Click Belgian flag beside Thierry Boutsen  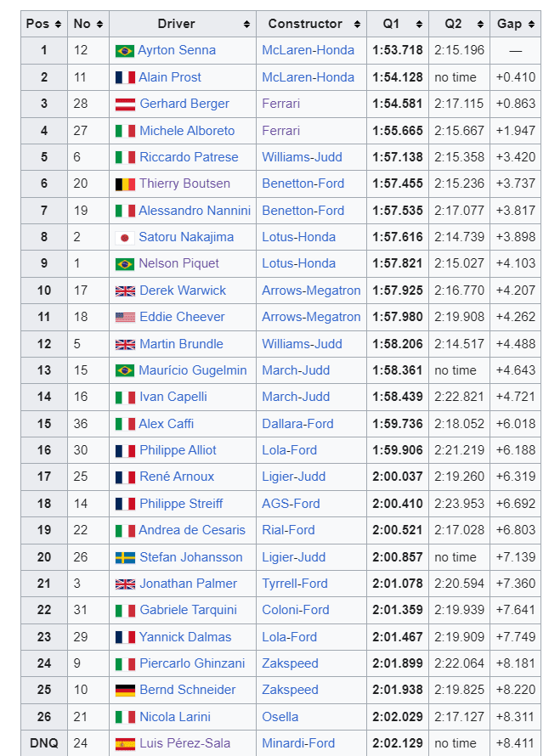125,184
